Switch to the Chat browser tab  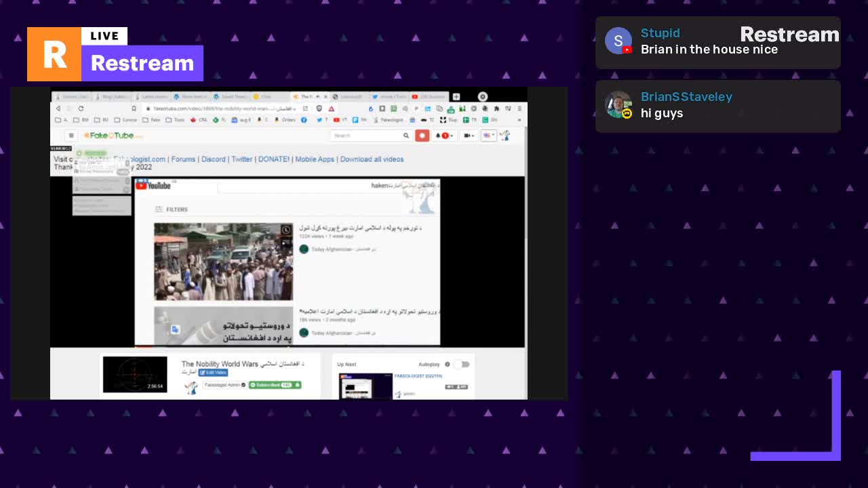point(271,97)
